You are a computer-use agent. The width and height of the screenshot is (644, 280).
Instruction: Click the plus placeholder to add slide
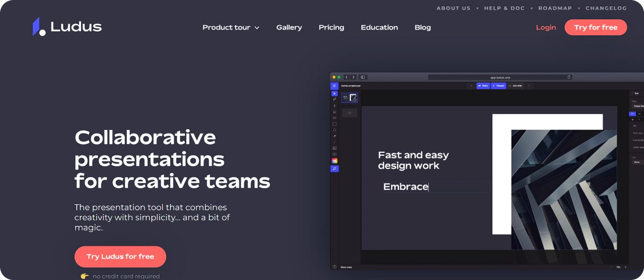pos(350,113)
